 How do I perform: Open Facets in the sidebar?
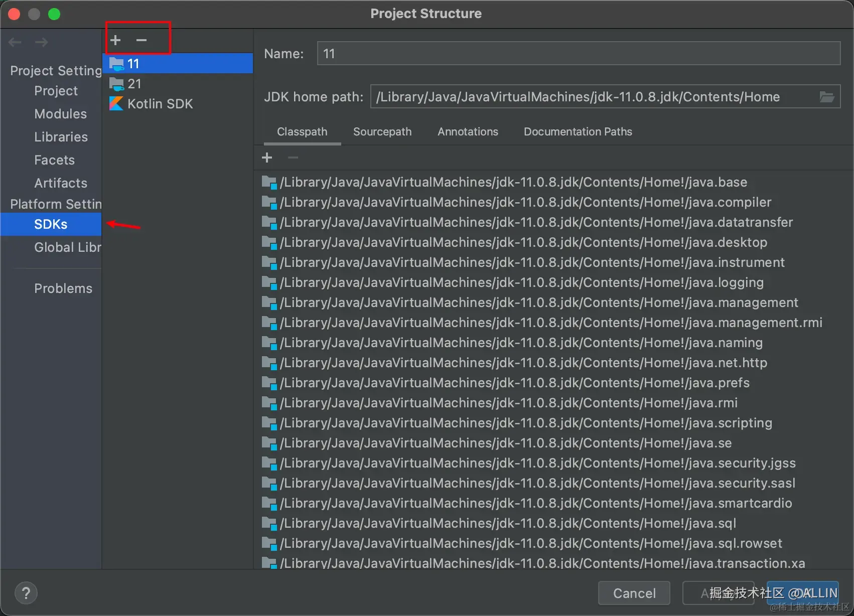coord(54,160)
